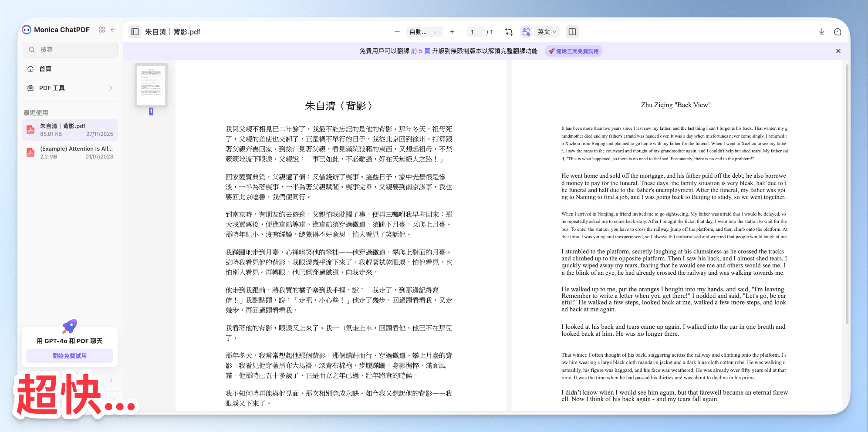Click the crop screenshot tool icon

point(509,32)
